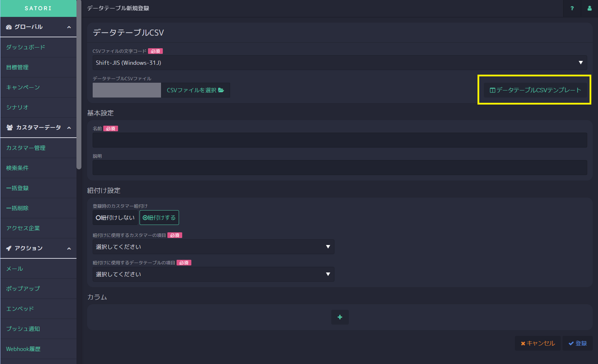Click the 登録 submit button
Viewport: 598px width, 364px height.
[578, 343]
